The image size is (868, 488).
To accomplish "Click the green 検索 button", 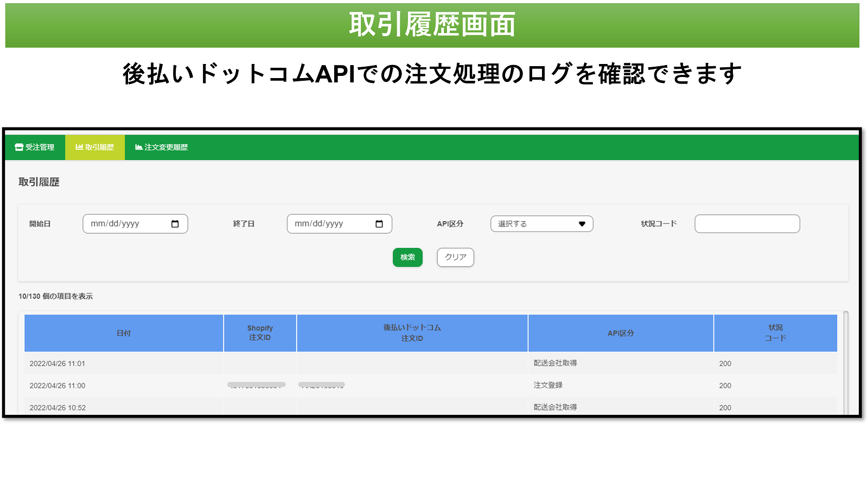I will [x=407, y=258].
